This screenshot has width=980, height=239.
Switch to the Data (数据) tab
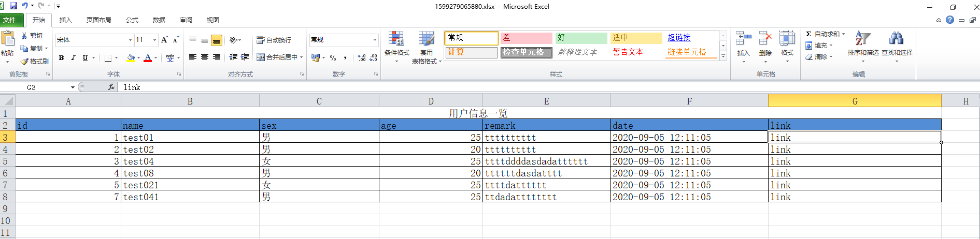[x=159, y=20]
